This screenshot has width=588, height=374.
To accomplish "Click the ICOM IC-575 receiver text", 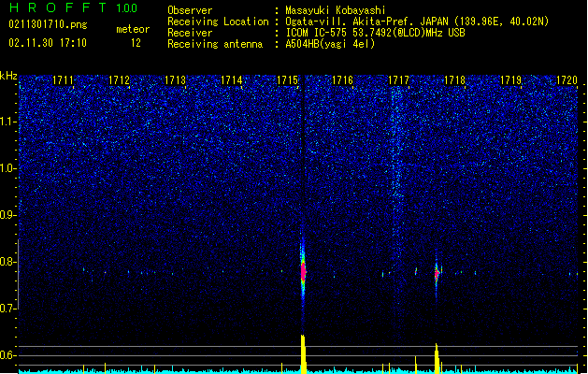I will pyautogui.click(x=376, y=33).
